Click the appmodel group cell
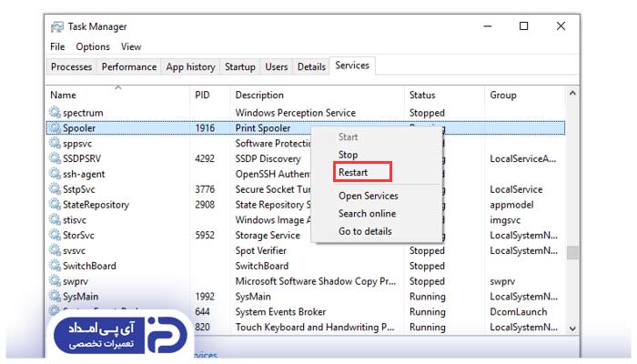 (x=511, y=205)
